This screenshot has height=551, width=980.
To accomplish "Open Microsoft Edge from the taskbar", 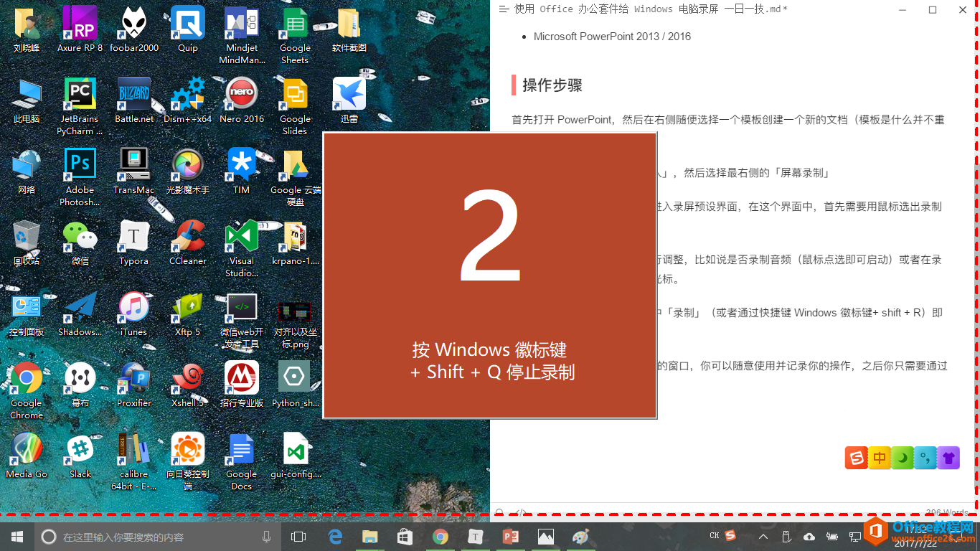I will (x=335, y=536).
